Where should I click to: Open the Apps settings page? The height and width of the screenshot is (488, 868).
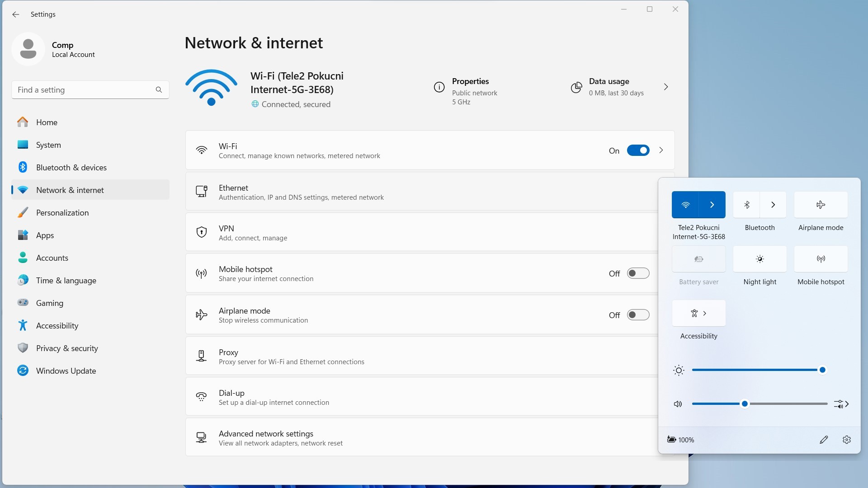tap(90, 235)
